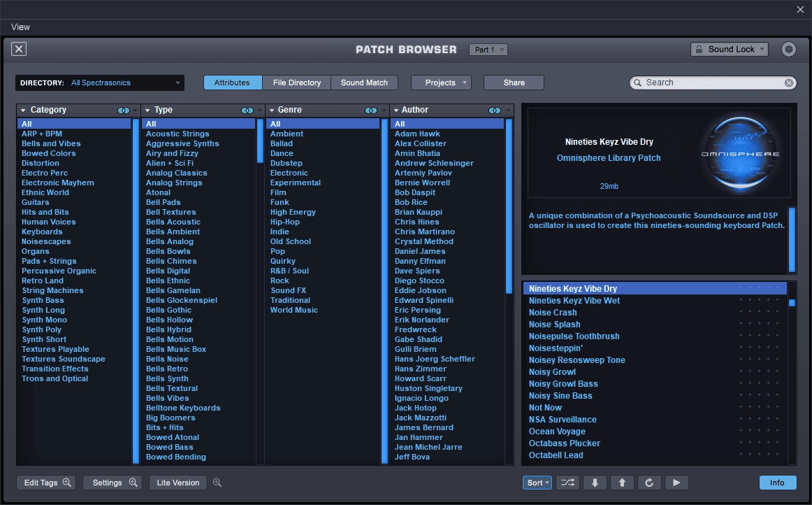
Task: Open the Projects dropdown menu
Action: click(441, 83)
